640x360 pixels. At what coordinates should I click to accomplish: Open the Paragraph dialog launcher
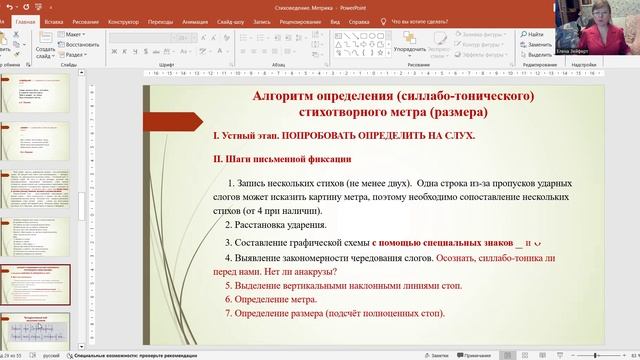coord(326,64)
